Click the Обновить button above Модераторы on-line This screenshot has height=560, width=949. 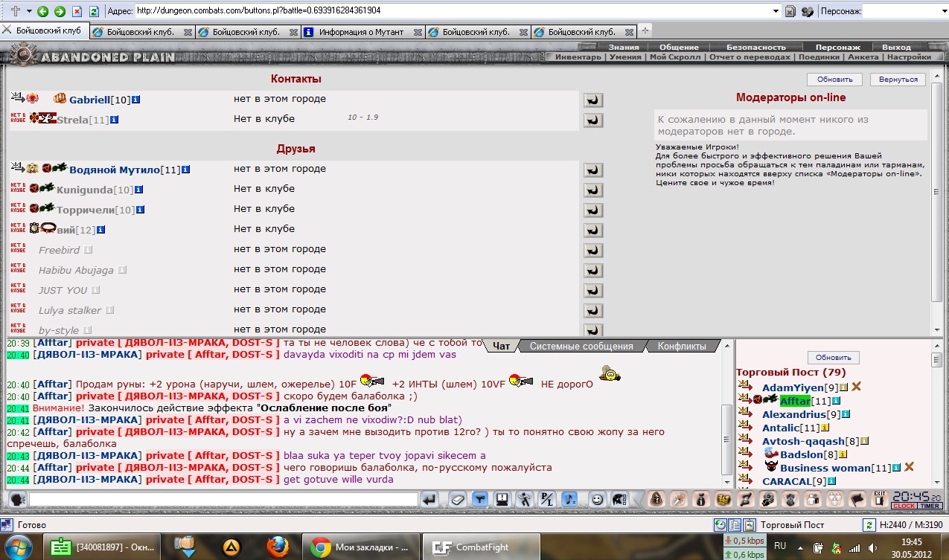click(x=834, y=80)
